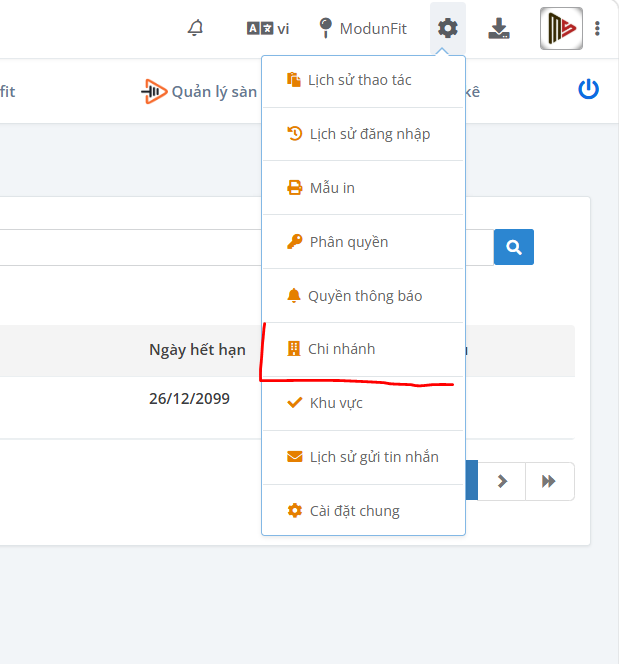The width and height of the screenshot is (620, 664).
Task: Open Lịch sử đăng nhập
Action: (x=363, y=134)
